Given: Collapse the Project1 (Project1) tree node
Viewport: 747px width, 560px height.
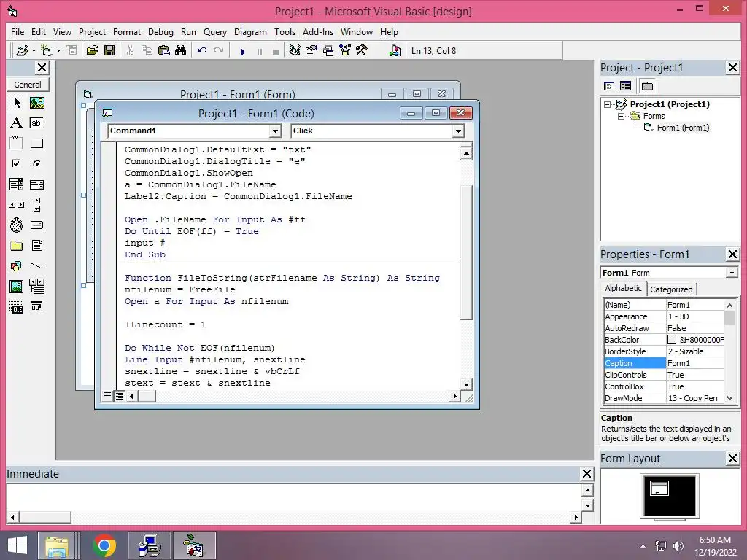Looking at the screenshot, I should tap(607, 104).
